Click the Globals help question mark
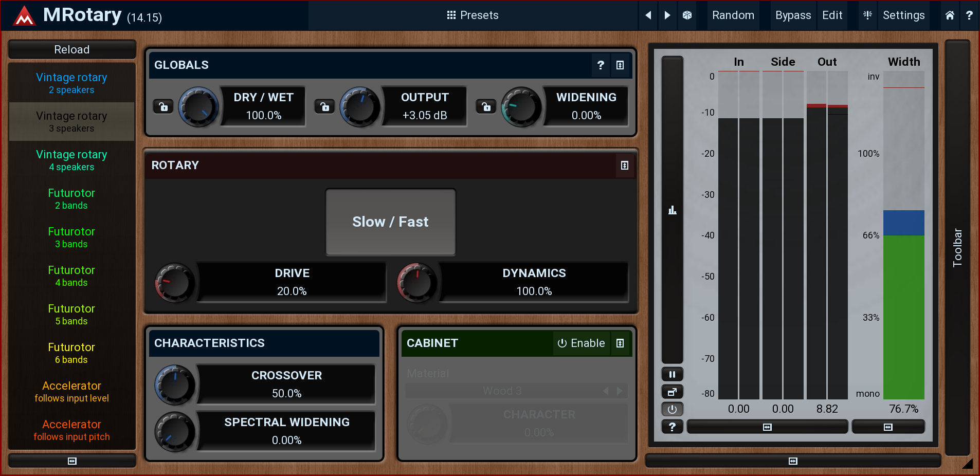Viewport: 980px width, 476px height. (x=601, y=65)
